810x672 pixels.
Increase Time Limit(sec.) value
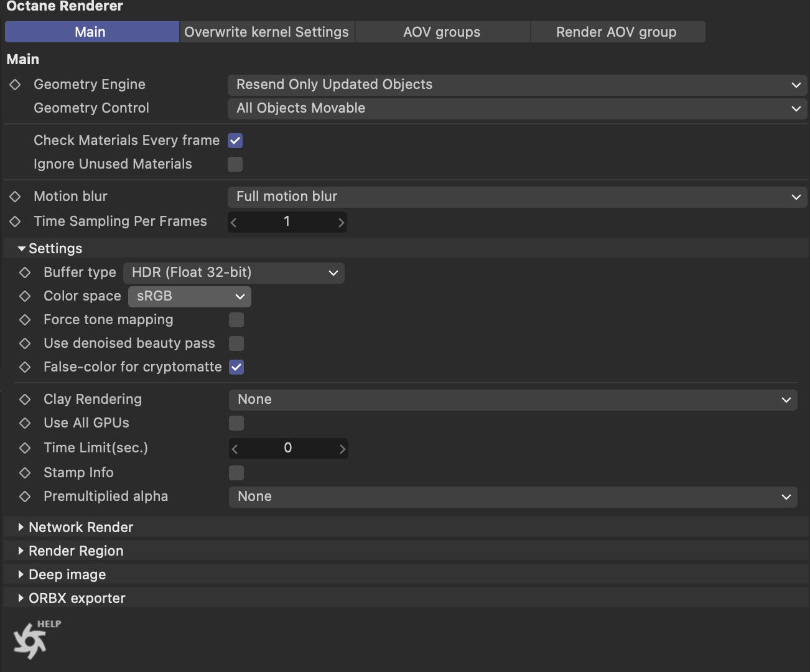click(x=342, y=449)
